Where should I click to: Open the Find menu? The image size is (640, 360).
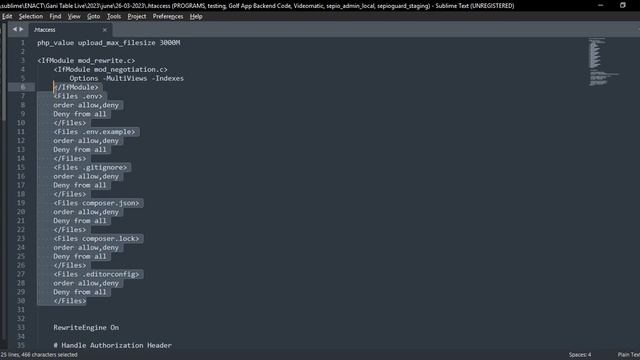coord(55,17)
